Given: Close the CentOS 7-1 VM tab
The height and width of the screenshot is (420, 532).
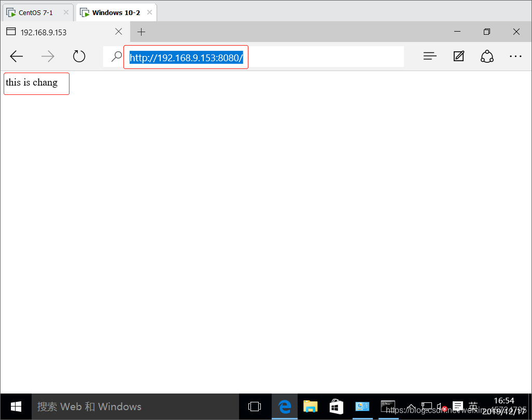Looking at the screenshot, I should [66, 12].
